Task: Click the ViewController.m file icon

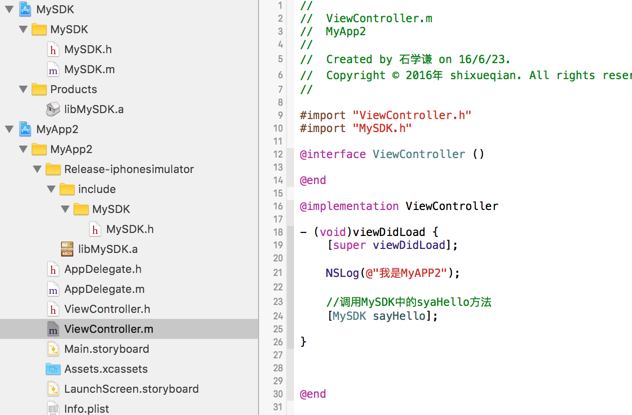Action: pos(53,329)
